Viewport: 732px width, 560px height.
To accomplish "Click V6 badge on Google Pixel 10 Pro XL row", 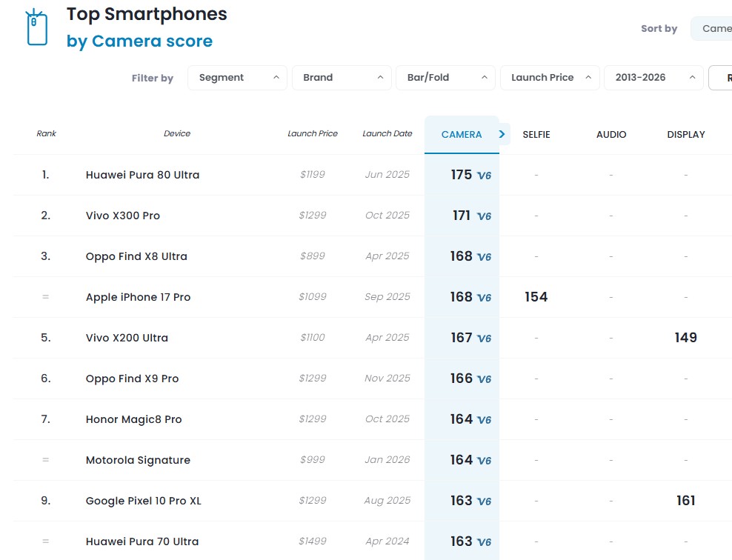I will click(x=484, y=501).
